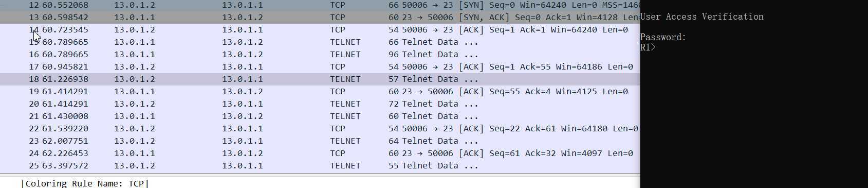Select packet 17 with Ack=55
868x188 pixels.
click(x=320, y=66)
